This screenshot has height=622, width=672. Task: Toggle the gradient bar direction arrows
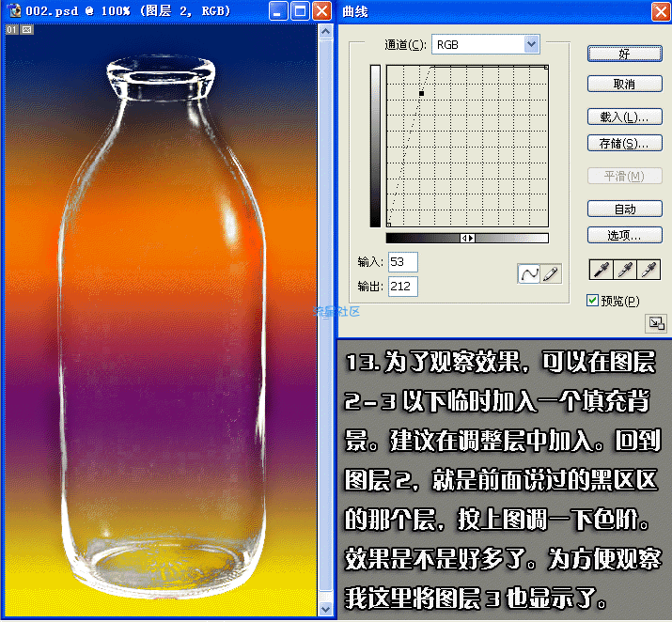467,238
